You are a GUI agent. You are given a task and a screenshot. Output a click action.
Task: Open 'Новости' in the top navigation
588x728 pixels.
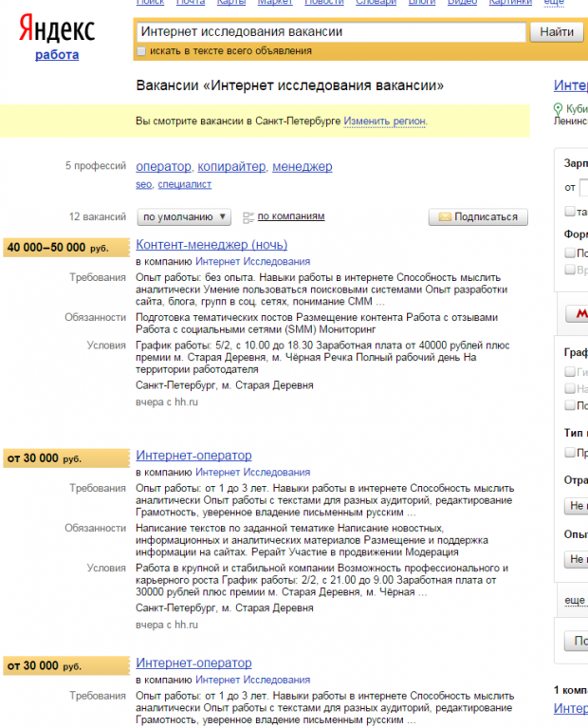[x=323, y=3]
